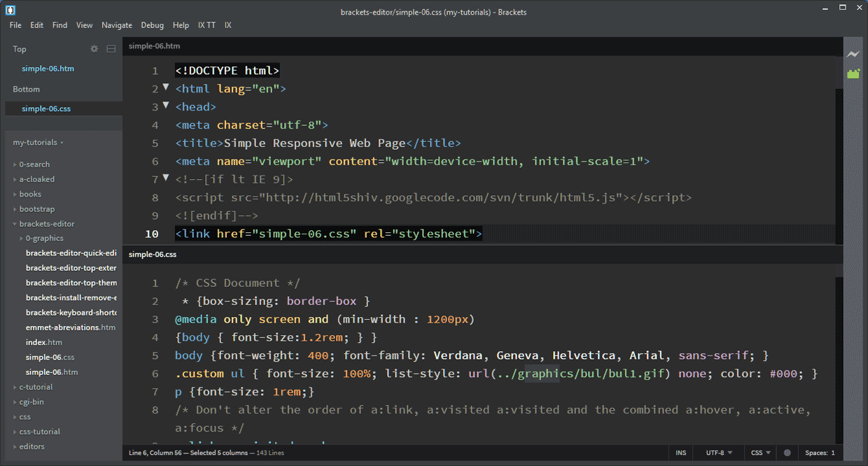Viewport: 868px width, 466px height.
Task: Click the title tag text line
Action: pyautogui.click(x=318, y=143)
